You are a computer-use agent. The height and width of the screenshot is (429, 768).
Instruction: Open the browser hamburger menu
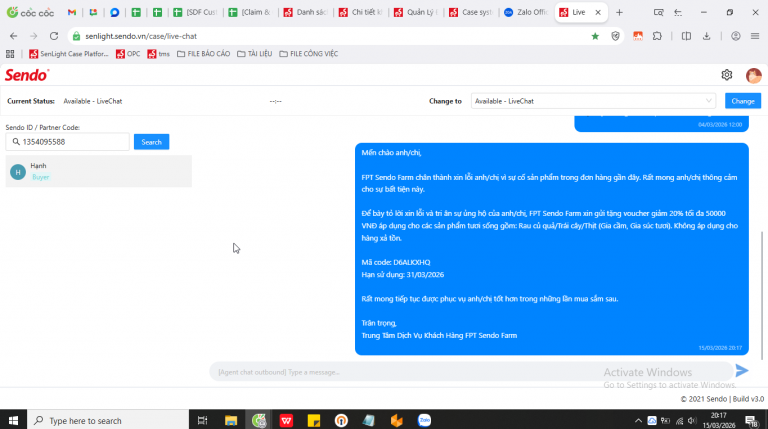755,36
